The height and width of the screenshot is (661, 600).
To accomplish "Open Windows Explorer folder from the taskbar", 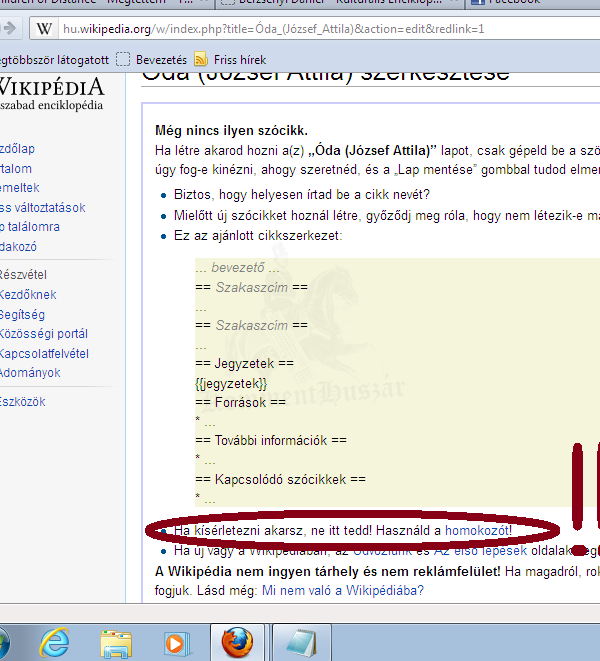I will (x=116, y=644).
